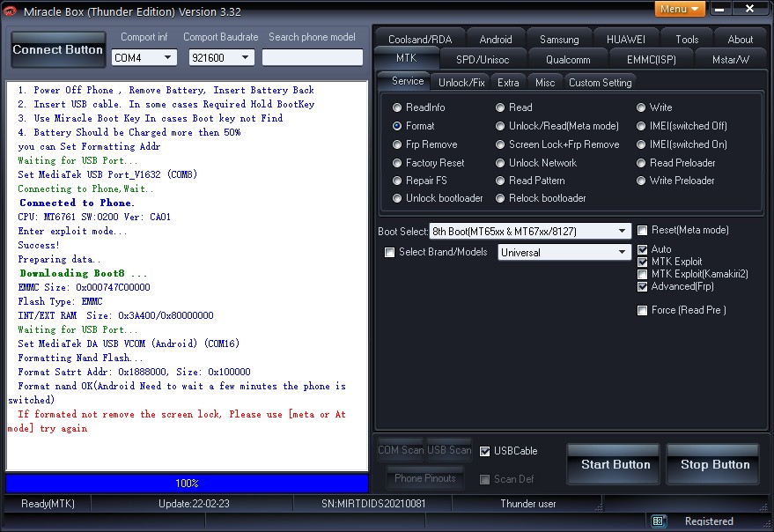Select the MTK tab
Viewport: 774px width, 532px height.
tap(406, 58)
